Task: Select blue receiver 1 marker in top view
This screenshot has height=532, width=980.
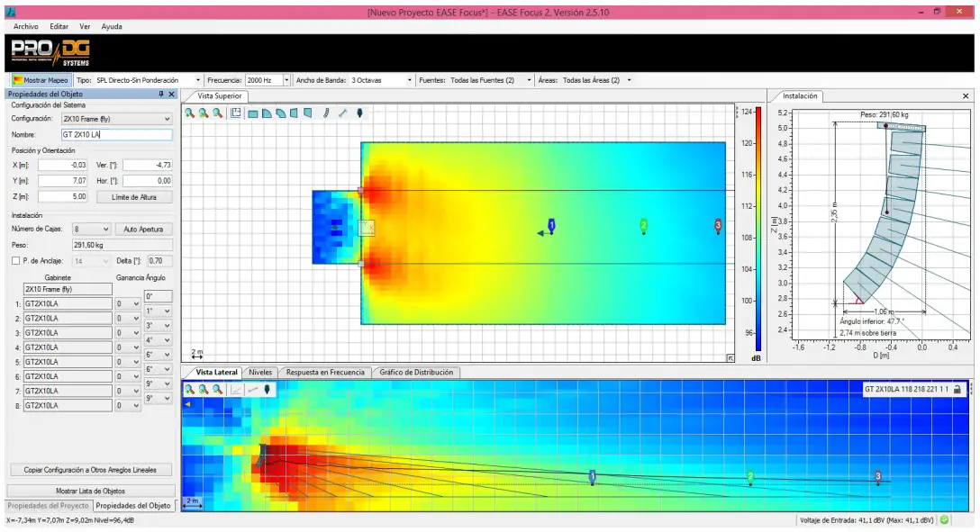Action: tap(551, 225)
